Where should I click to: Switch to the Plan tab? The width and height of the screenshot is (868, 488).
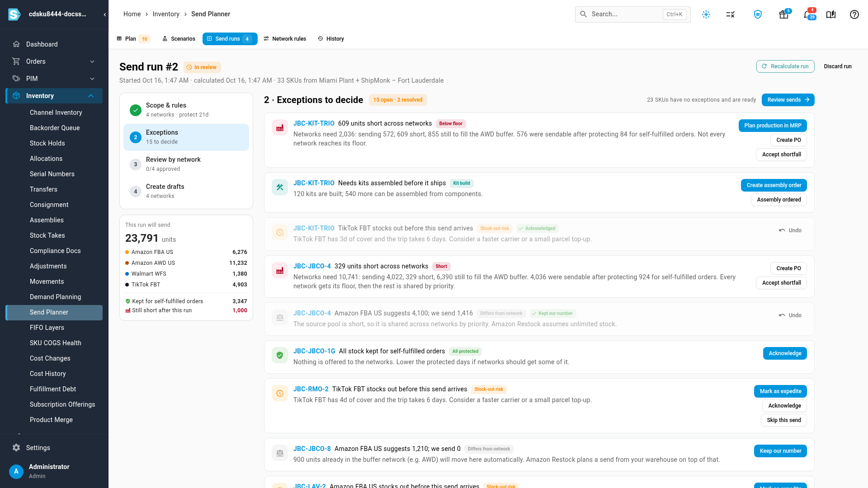coord(133,39)
